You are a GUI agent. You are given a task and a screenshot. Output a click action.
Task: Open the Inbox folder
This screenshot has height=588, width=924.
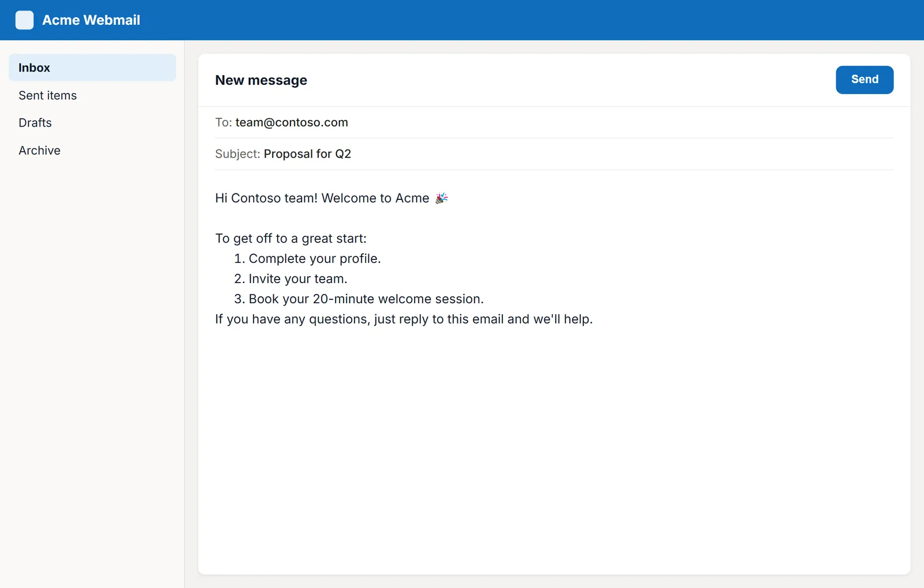click(92, 68)
